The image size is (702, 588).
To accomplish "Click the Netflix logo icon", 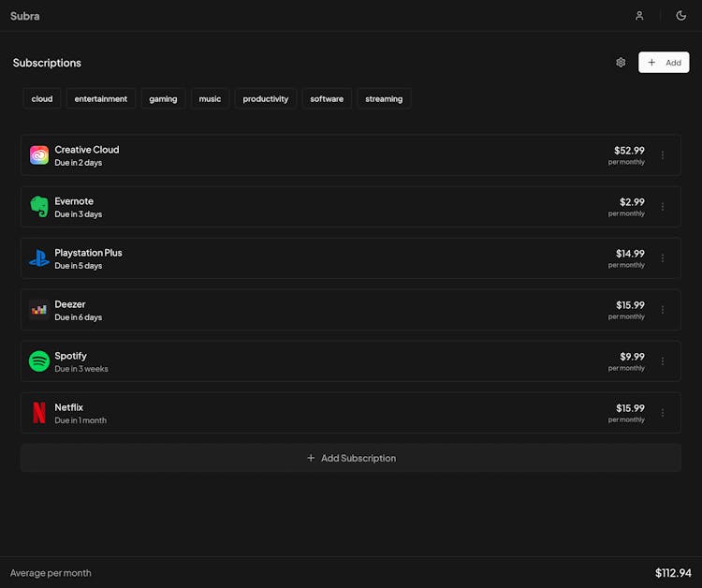I will 38,413.
